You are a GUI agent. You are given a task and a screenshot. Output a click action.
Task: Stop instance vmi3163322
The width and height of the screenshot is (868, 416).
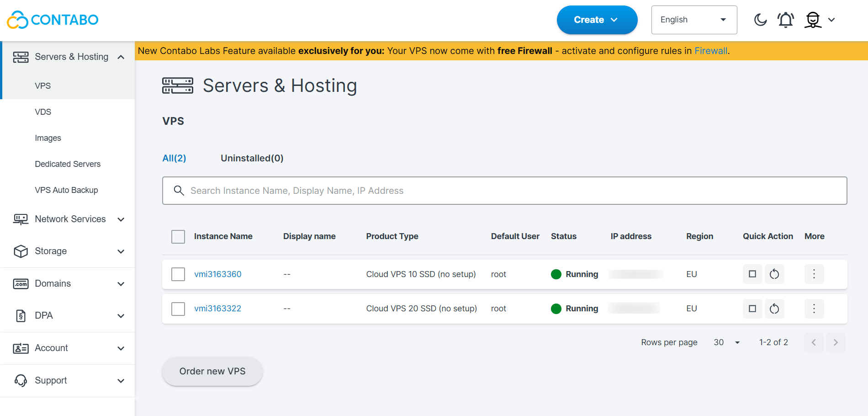click(x=752, y=309)
